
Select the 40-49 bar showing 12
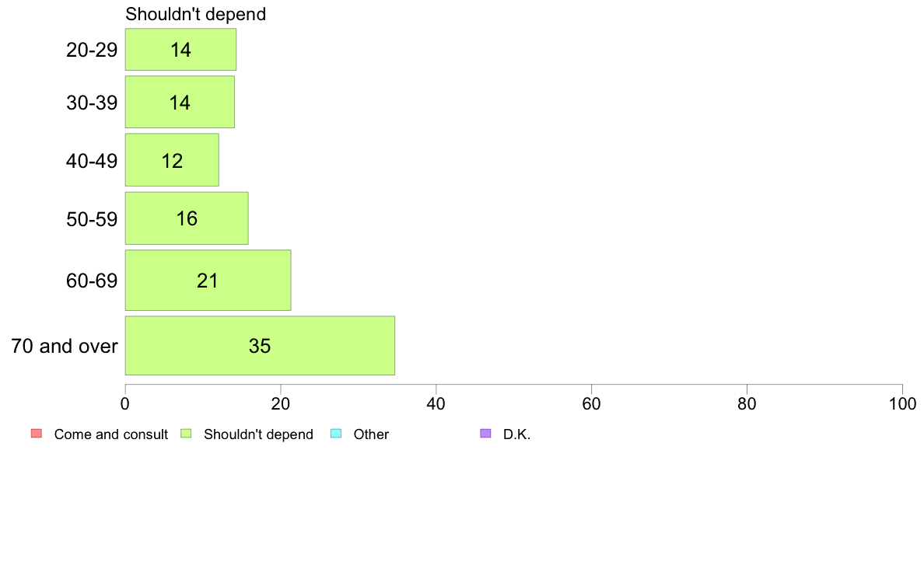tap(172, 160)
